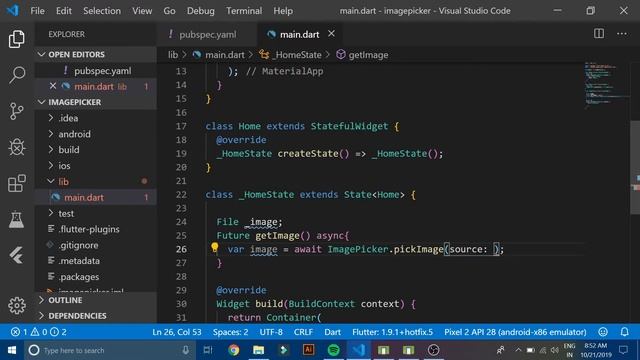Close main.dart in Open Editors list

[x=53, y=86]
